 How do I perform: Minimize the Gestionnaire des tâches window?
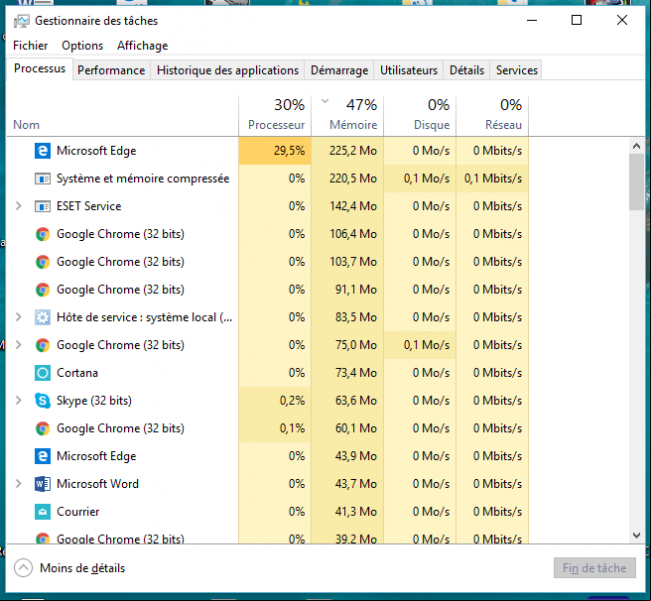532,20
